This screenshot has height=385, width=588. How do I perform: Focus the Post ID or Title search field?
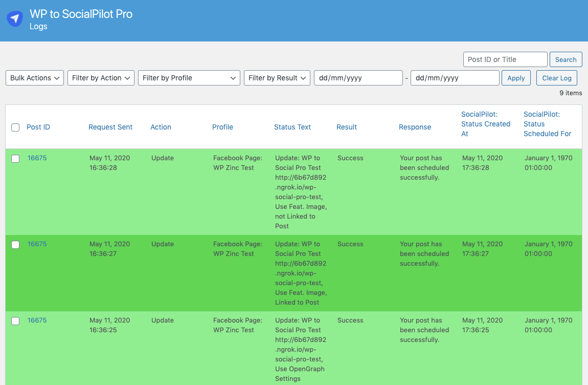click(505, 59)
